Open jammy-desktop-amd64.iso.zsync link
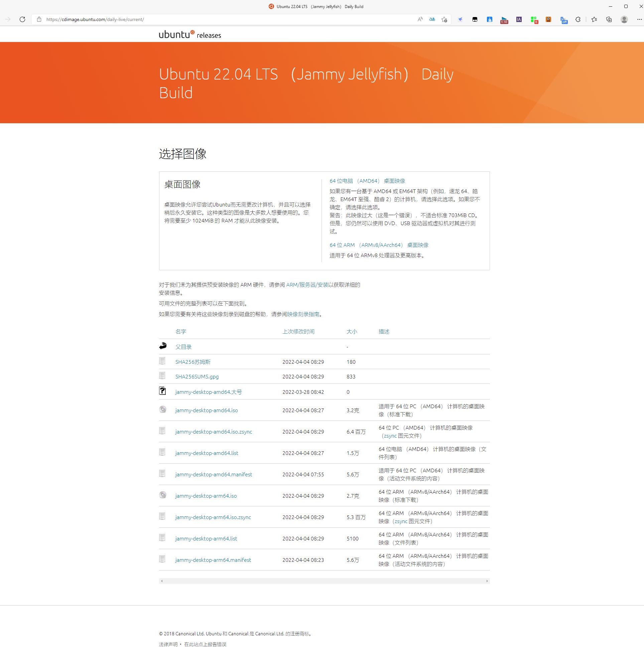This screenshot has width=644, height=649. click(214, 432)
